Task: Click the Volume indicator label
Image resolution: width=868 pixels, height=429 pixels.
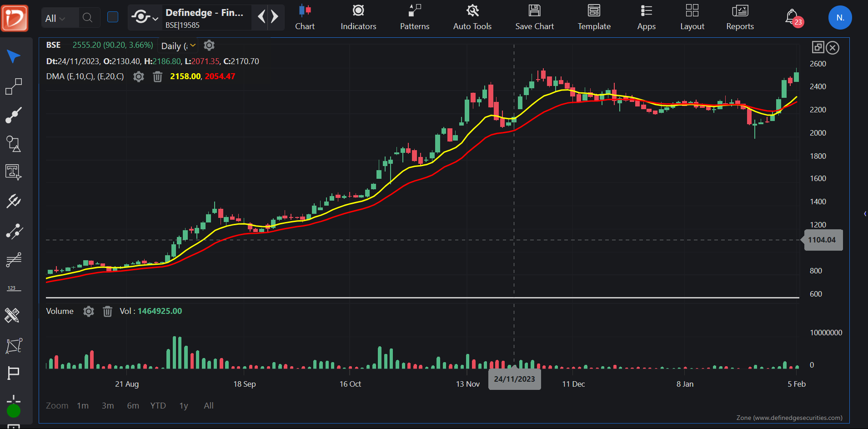Action: [60, 311]
